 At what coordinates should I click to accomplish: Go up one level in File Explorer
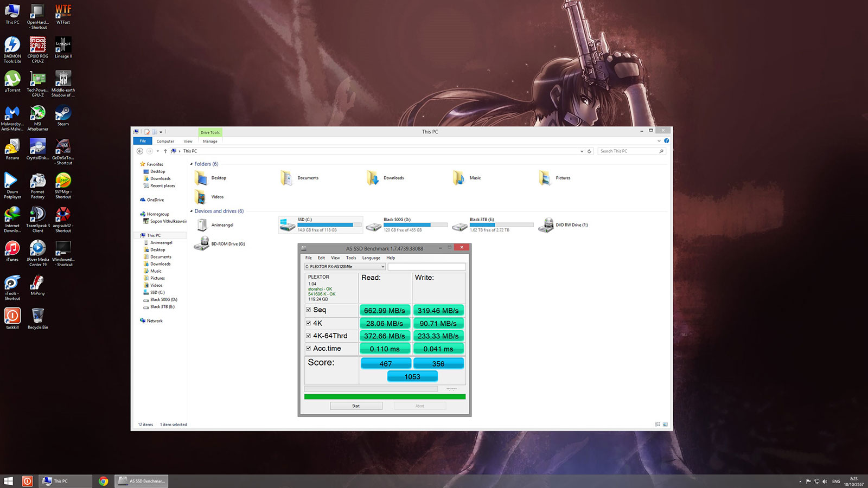[165, 151]
